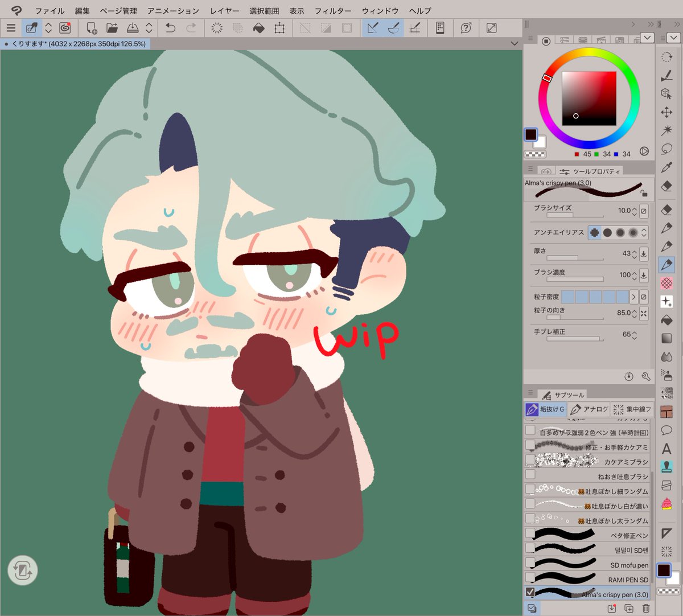Click the reset-to-default clock button in Tool Property
The height and width of the screenshot is (616, 683).
tap(629, 376)
